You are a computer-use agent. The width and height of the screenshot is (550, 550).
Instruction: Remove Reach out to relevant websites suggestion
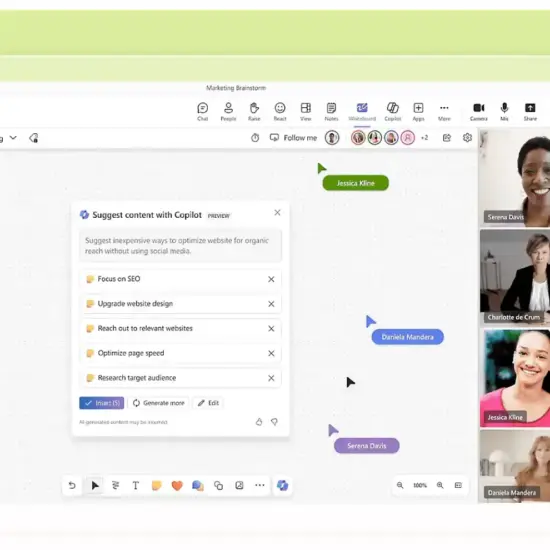tap(271, 329)
